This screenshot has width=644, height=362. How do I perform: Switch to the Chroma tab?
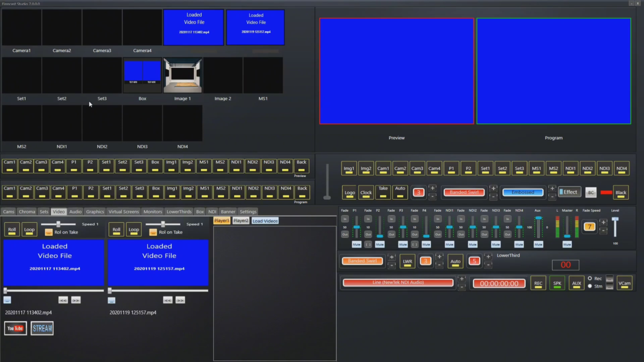[x=27, y=212]
